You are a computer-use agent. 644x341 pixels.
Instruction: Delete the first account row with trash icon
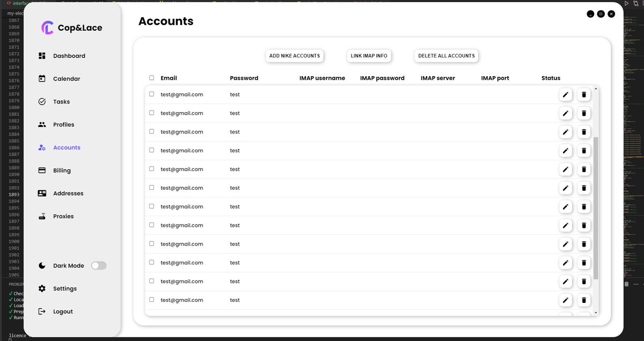click(x=584, y=95)
